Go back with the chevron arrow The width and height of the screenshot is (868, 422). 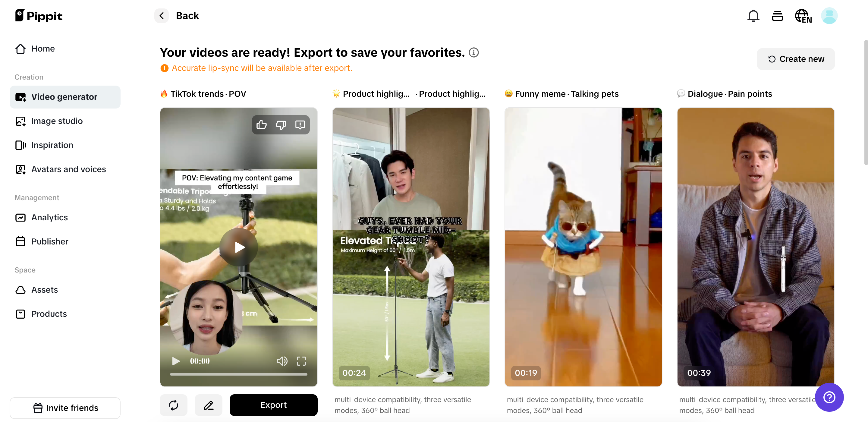(x=162, y=16)
